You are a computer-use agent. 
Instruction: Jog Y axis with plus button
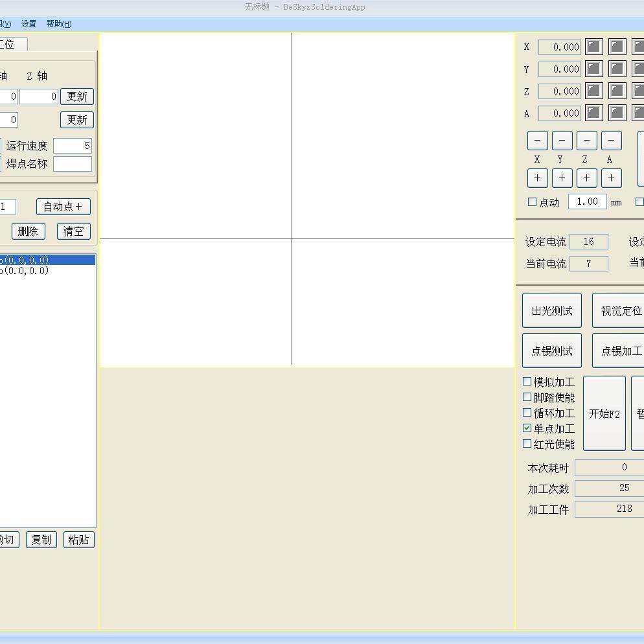pos(562,178)
